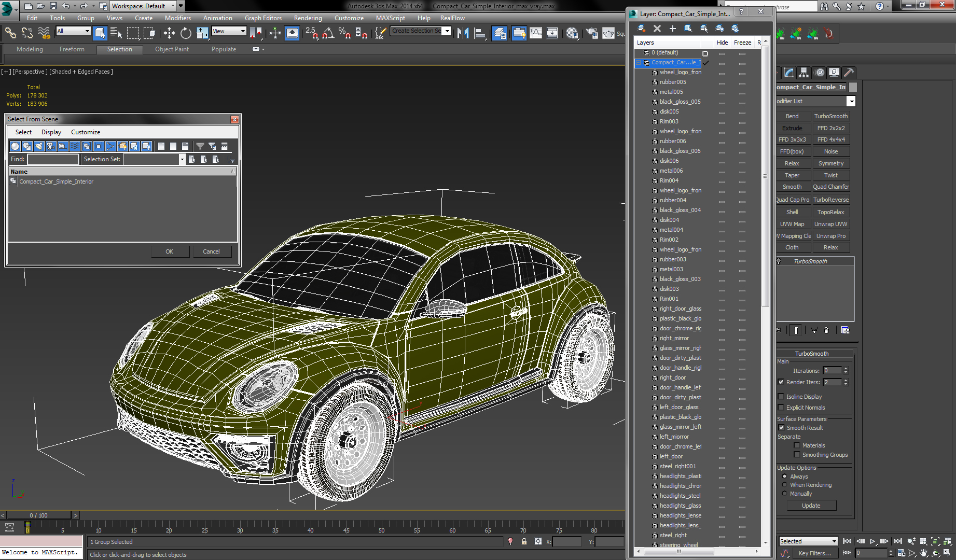Click the Symmetry modifier button
Screen dimensions: 956x560
830,163
